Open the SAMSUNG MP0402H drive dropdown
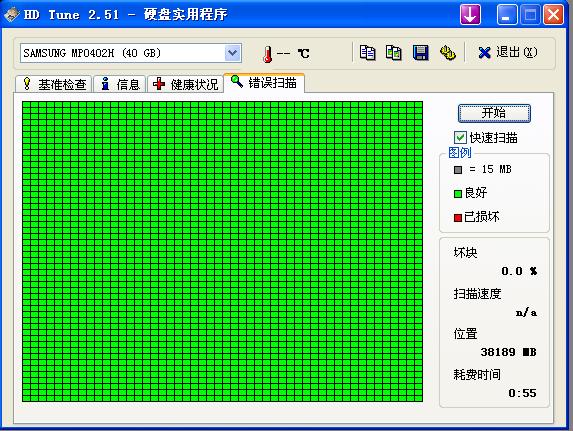Image resolution: width=573 pixels, height=431 pixels. [x=130, y=53]
